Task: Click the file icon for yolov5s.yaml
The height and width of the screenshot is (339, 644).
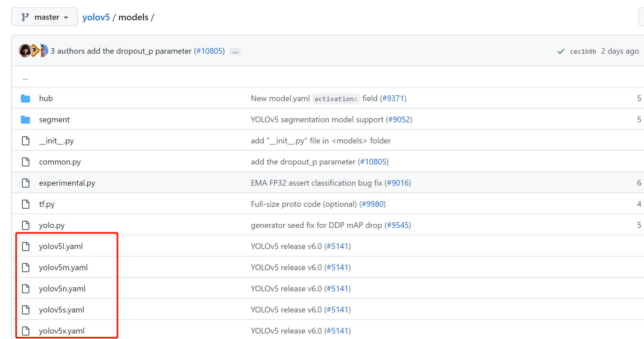Action: coord(26,310)
